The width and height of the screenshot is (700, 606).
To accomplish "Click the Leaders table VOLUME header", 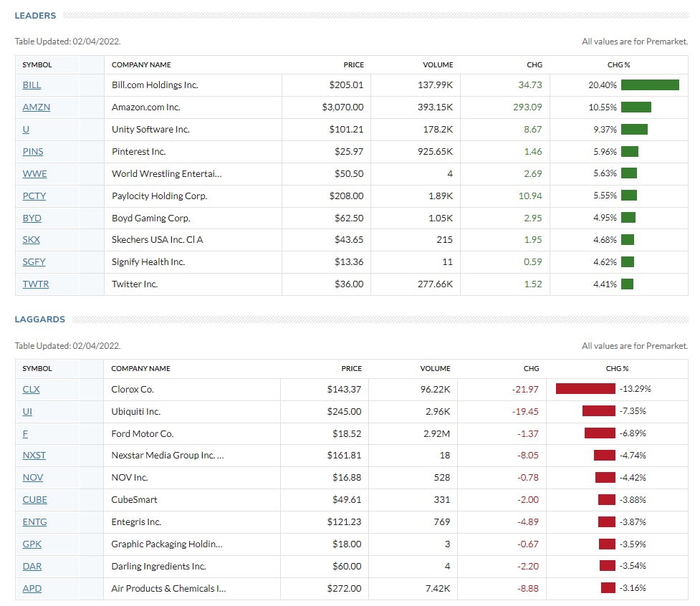I will [x=438, y=64].
